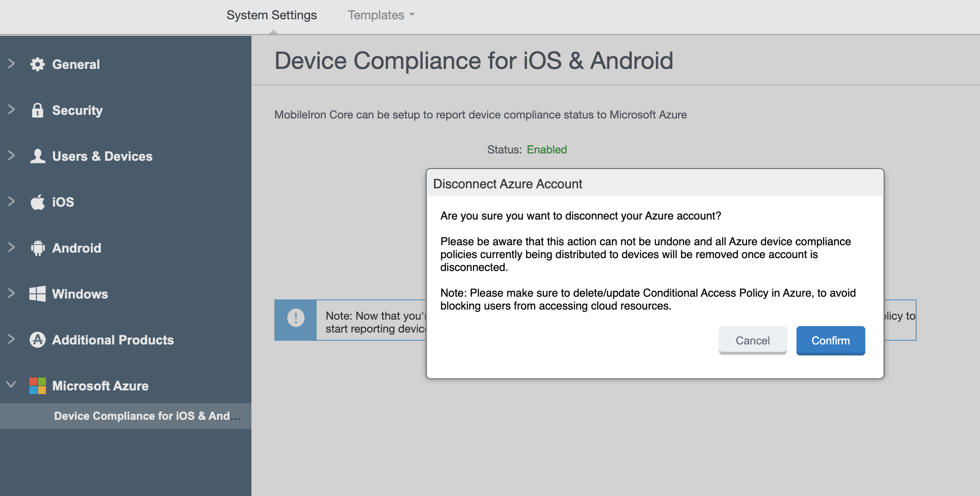Click the Device Compliance for iOS & Android heading

pos(474,61)
